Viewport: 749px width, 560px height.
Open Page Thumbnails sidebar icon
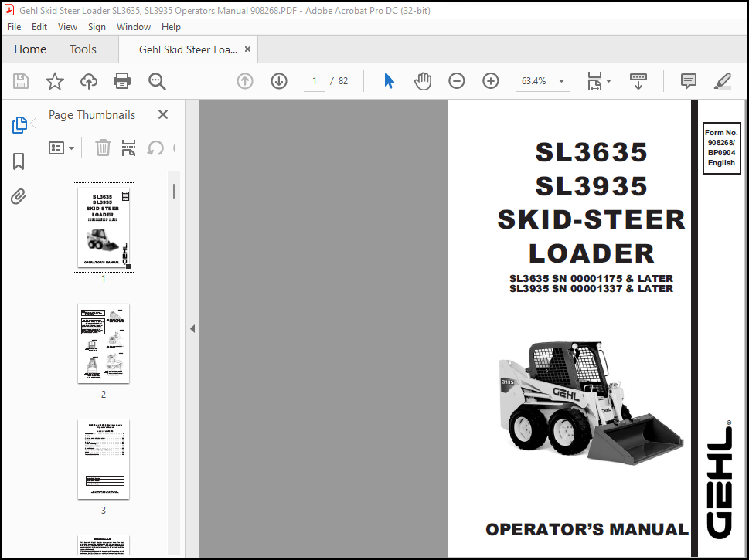(19, 125)
